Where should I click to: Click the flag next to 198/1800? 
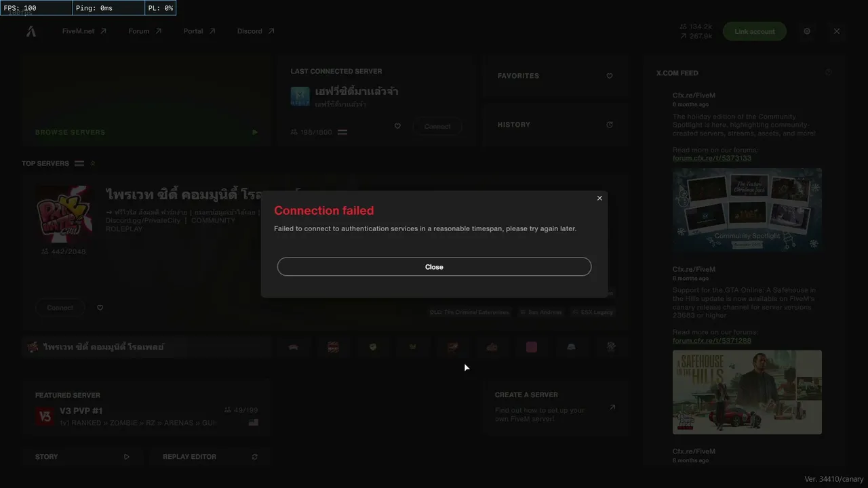click(x=342, y=132)
